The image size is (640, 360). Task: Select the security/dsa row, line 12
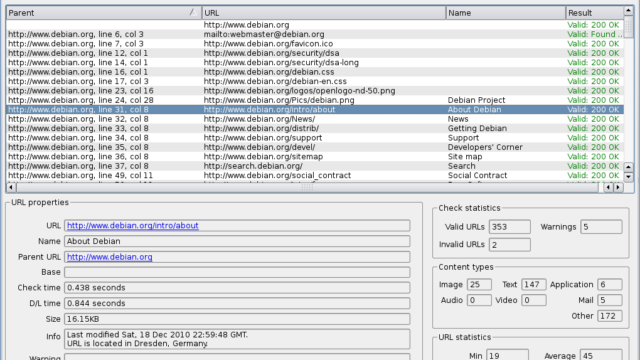(x=315, y=53)
